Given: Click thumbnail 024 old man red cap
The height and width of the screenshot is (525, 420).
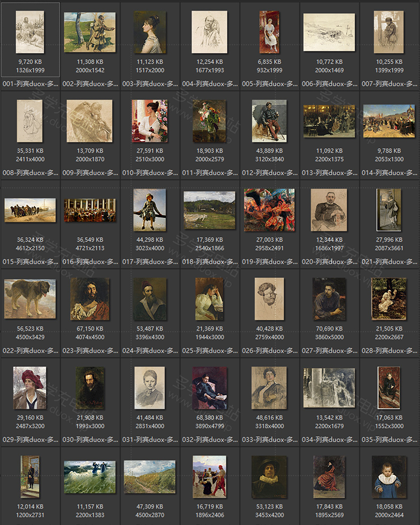Looking at the screenshot, I should [x=150, y=299].
